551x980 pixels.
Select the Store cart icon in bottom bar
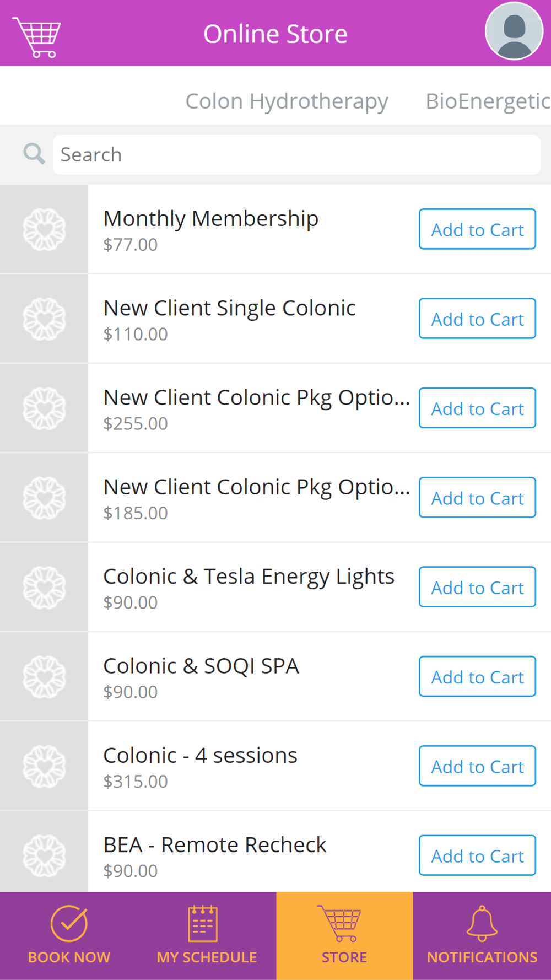pos(339,923)
